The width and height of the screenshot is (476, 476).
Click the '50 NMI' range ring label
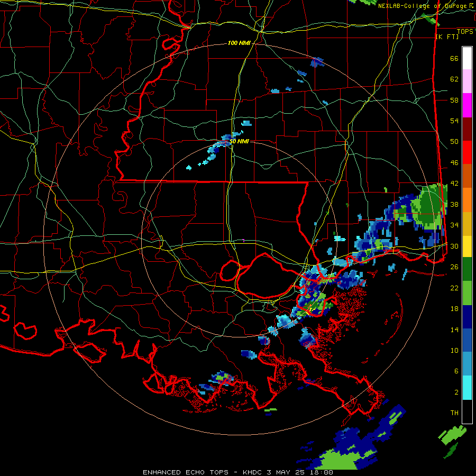click(x=239, y=141)
